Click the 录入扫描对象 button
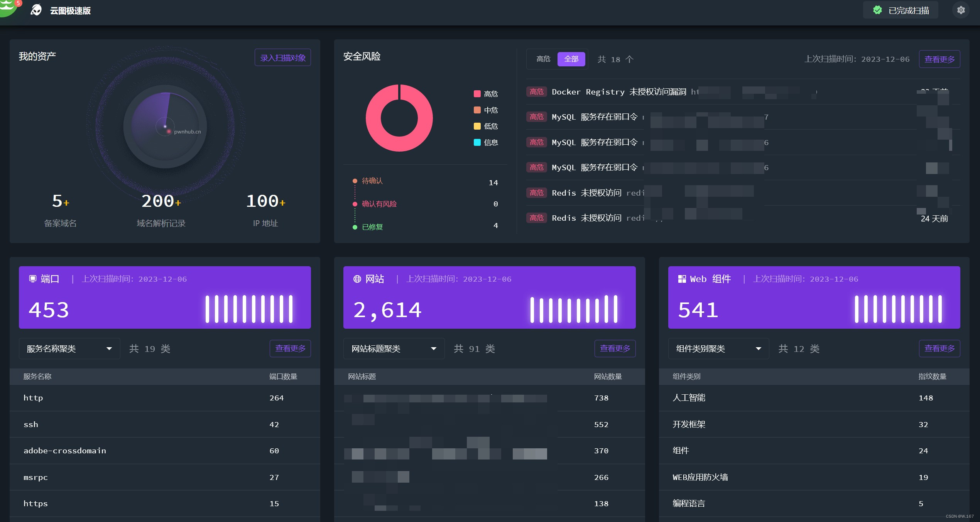 [x=282, y=58]
